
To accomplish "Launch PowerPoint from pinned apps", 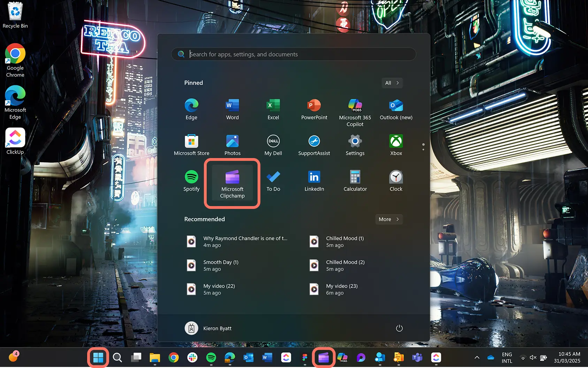I will [314, 110].
